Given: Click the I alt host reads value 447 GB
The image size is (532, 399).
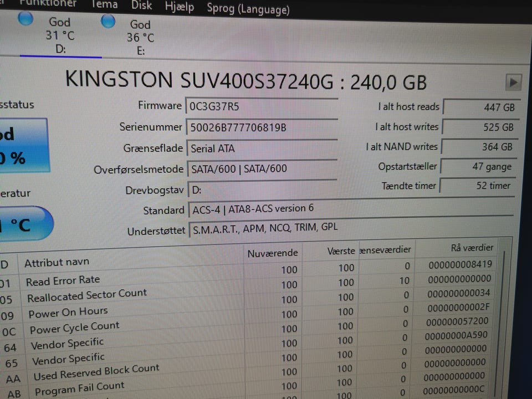Looking at the screenshot, I should coord(482,107).
